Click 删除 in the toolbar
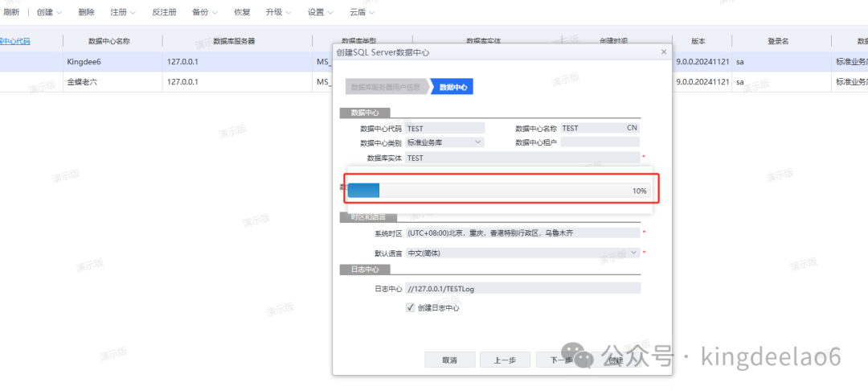The height and width of the screenshot is (391, 868). pyautogui.click(x=86, y=13)
